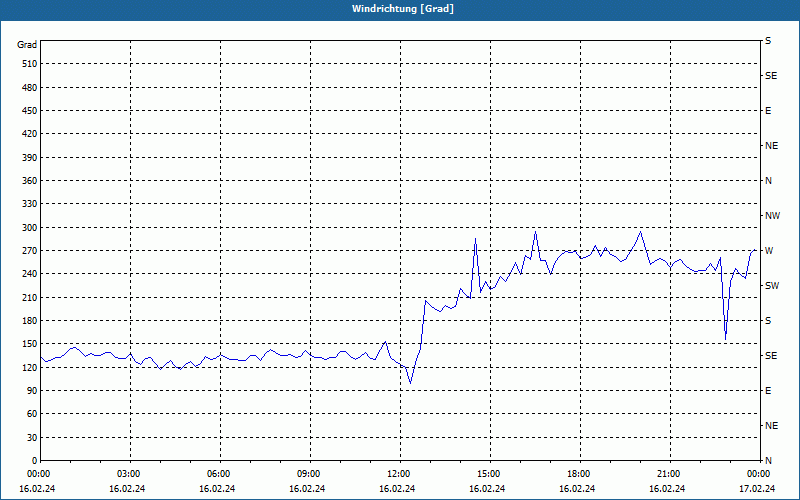The width and height of the screenshot is (800, 500).
Task: Select the 180 y-axis value
Action: [x=30, y=320]
